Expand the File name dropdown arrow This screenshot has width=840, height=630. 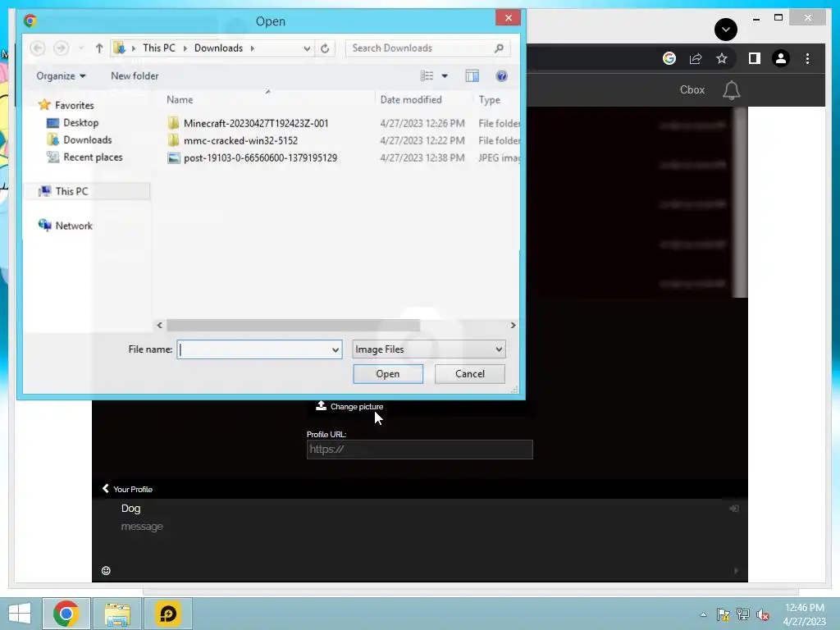[x=336, y=349]
